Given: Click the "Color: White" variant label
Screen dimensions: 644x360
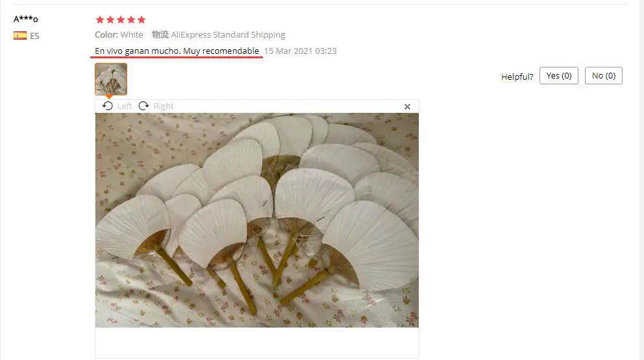Looking at the screenshot, I should [x=119, y=35].
